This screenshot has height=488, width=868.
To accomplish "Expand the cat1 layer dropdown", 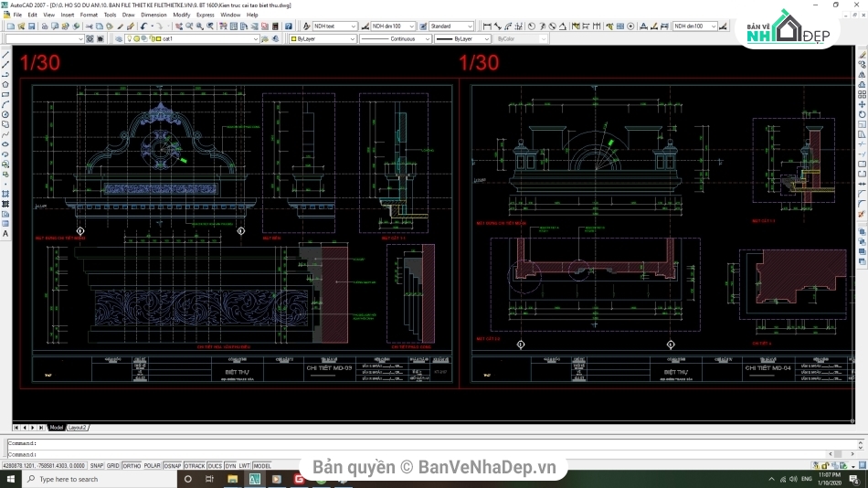I will [x=255, y=39].
